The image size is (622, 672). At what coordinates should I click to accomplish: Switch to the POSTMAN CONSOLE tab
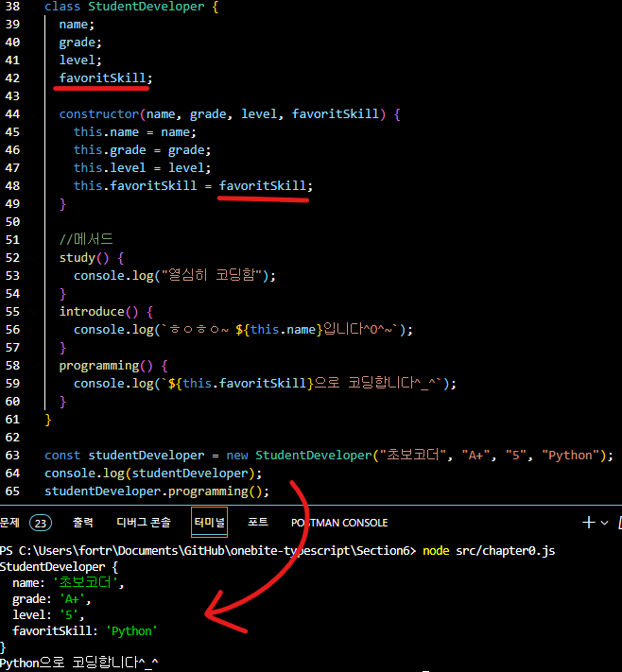tap(339, 523)
